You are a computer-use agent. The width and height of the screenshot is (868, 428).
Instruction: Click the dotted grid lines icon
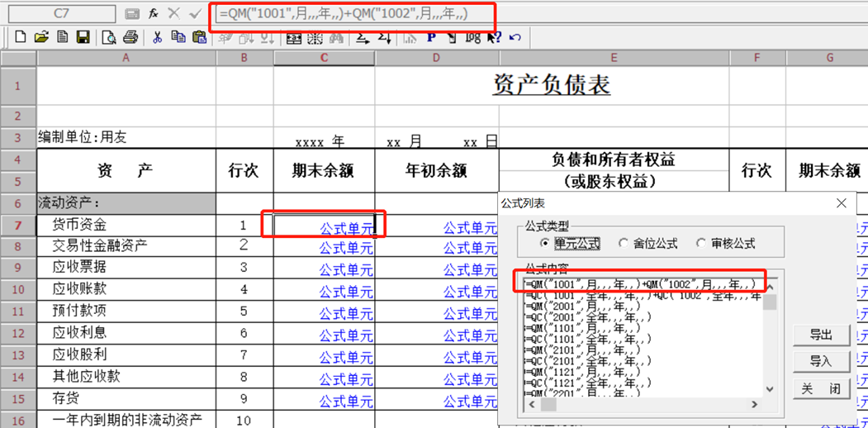coord(315,38)
